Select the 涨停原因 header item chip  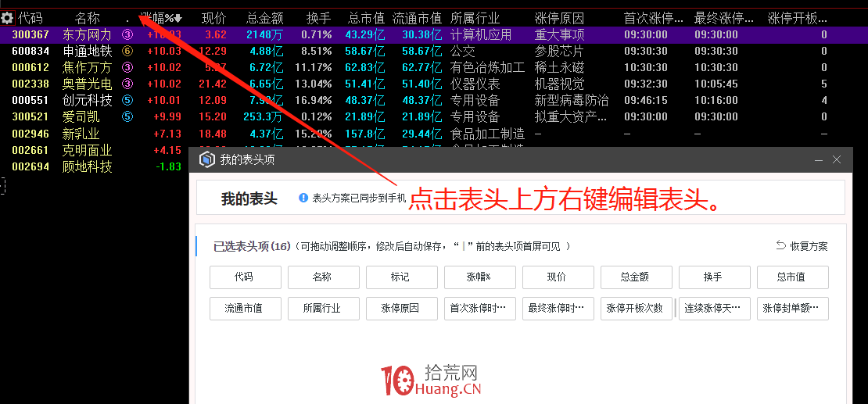(402, 308)
